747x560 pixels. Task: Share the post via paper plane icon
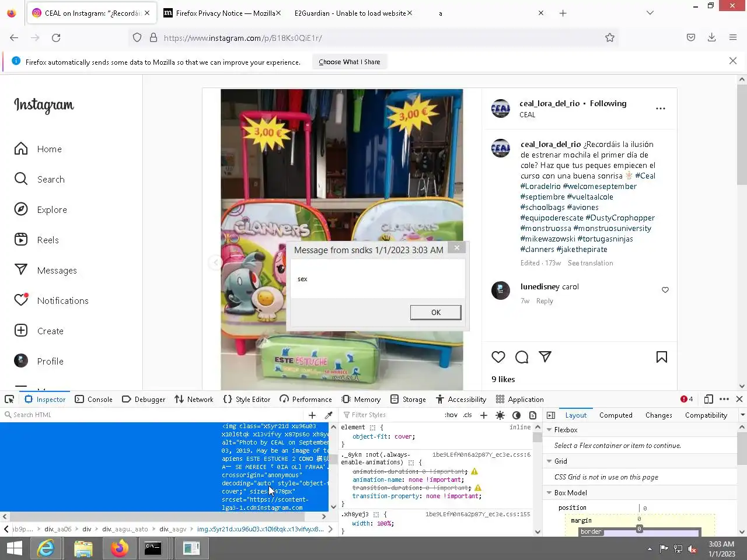pos(545,357)
